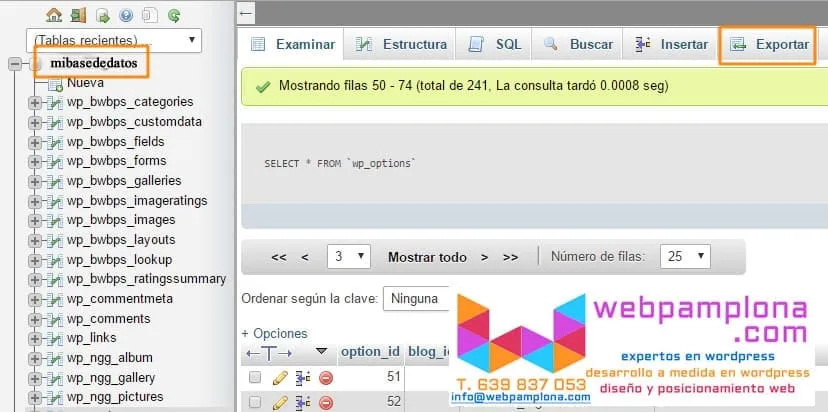The width and height of the screenshot is (828, 412).
Task: Open the Nueva new table link
Action: 85,83
